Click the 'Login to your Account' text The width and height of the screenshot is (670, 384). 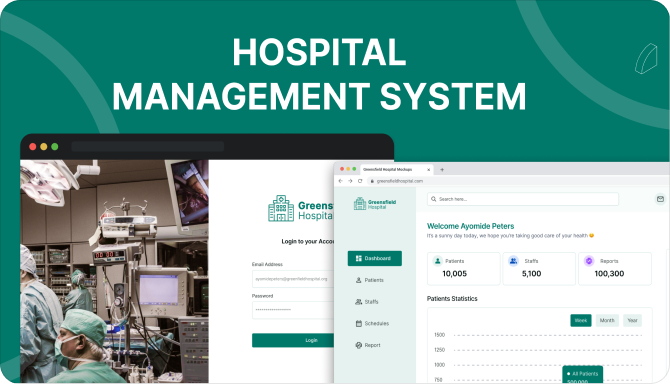pos(308,241)
